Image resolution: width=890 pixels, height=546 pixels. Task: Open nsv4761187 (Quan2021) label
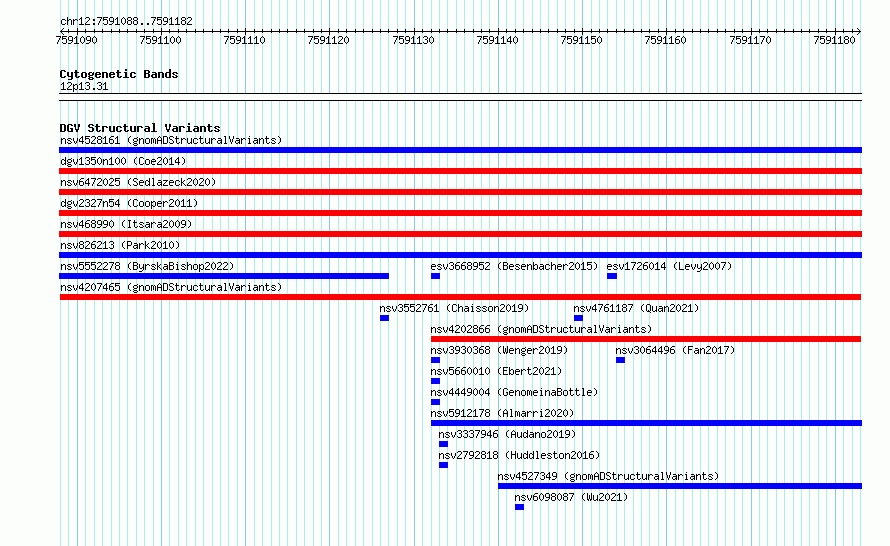click(x=636, y=308)
